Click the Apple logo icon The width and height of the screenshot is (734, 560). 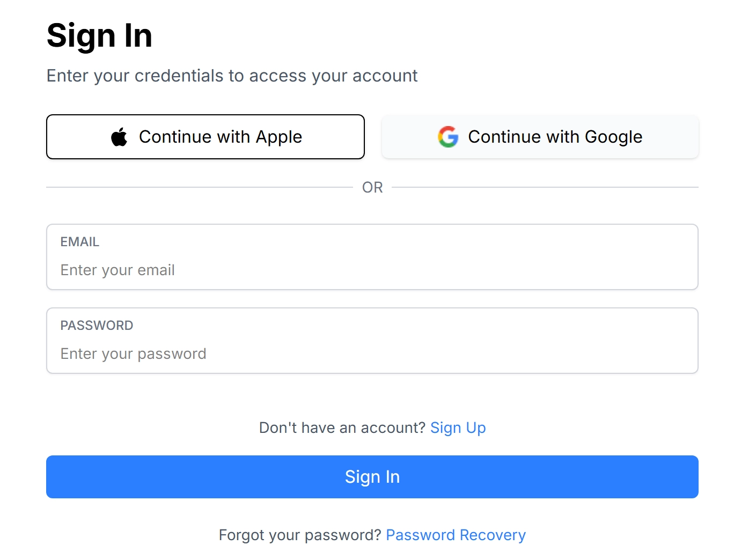click(119, 137)
